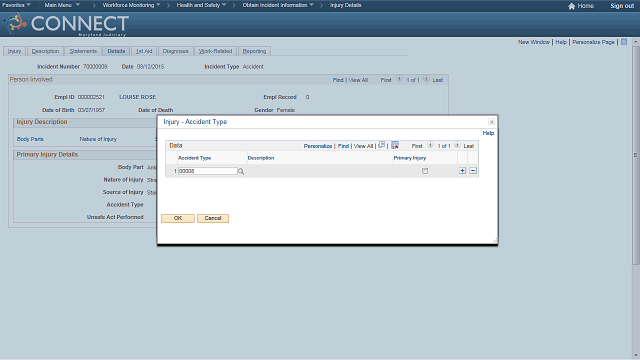Image resolution: width=640 pixels, height=360 pixels.
Task: Show next row in Person Involved
Action: (x=426, y=80)
